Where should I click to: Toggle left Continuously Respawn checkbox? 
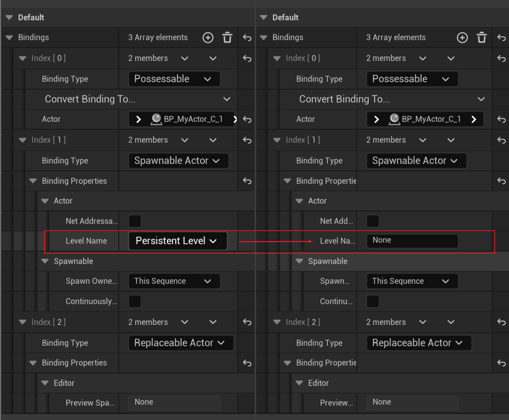pyautogui.click(x=135, y=301)
